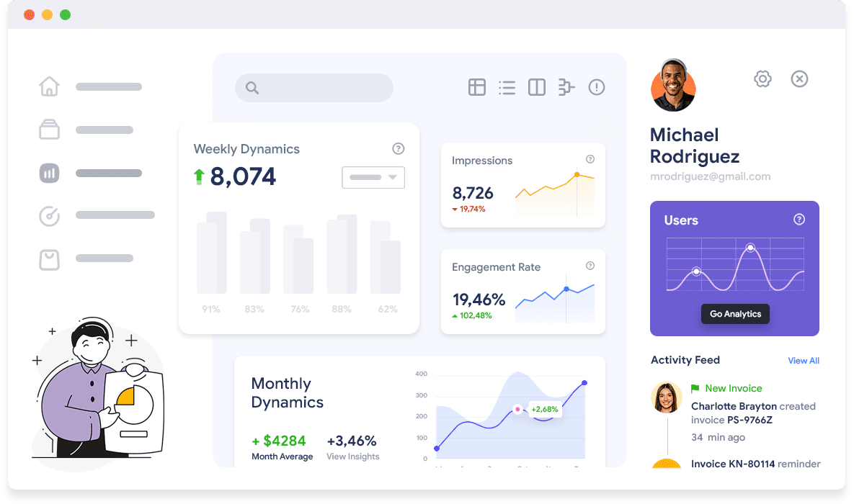Screen dimensions: 854x504
Task: Select the gauge dashboard icon in sidebar
Action: 49,216
